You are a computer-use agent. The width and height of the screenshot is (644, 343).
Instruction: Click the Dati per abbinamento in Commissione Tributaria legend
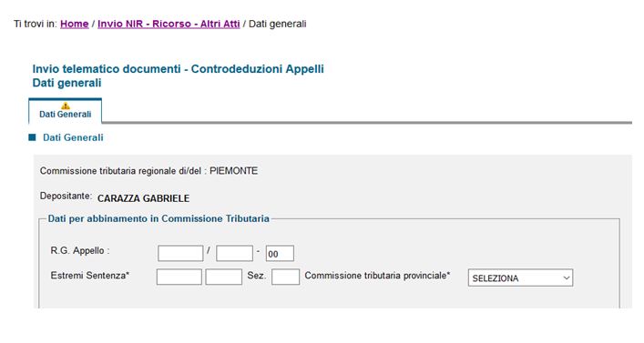pos(158,218)
